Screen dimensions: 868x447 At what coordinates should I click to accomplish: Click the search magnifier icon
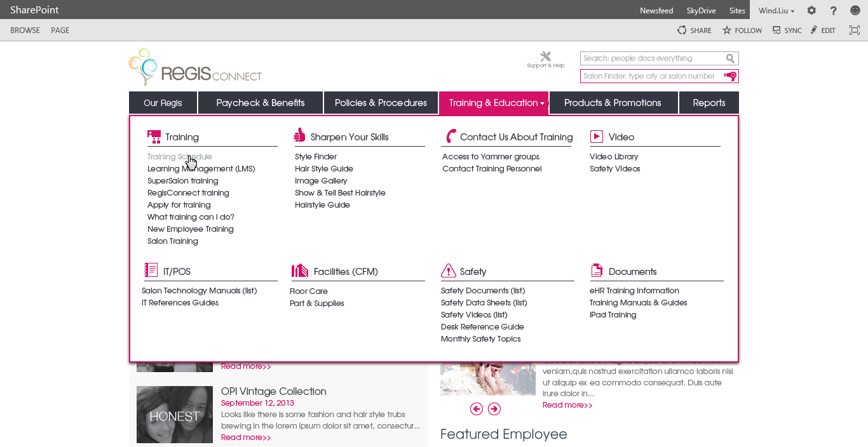pos(731,58)
